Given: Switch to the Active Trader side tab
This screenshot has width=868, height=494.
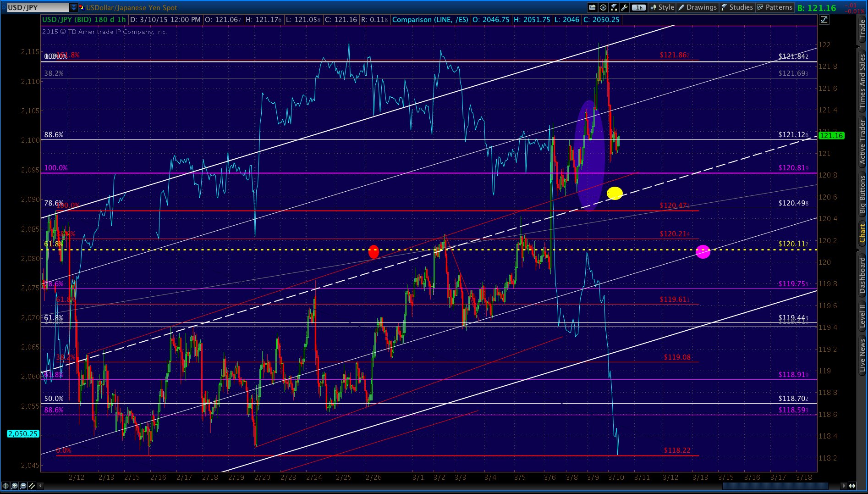Looking at the screenshot, I should coord(863,142).
